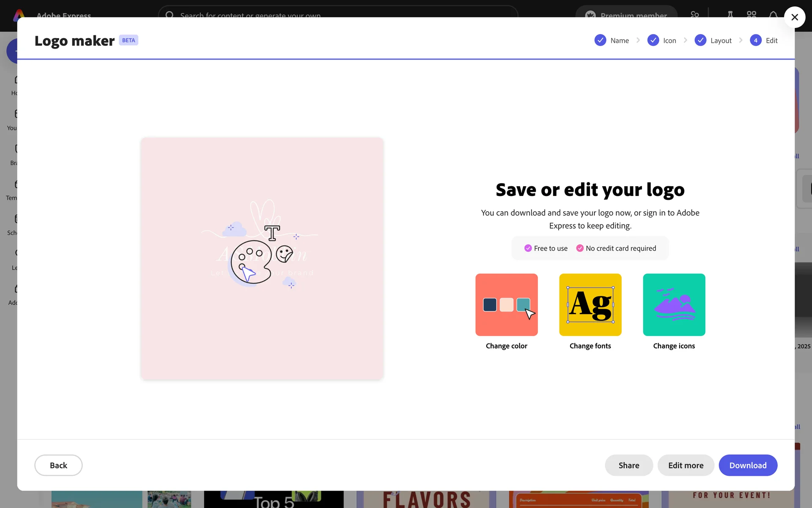This screenshot has width=812, height=508.
Task: Open the Change icons tile
Action: [x=674, y=305]
